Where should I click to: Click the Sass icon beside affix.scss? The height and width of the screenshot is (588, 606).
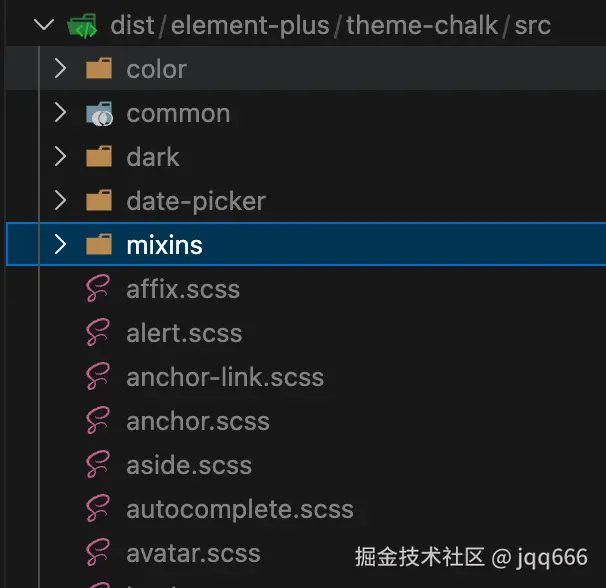click(97, 289)
